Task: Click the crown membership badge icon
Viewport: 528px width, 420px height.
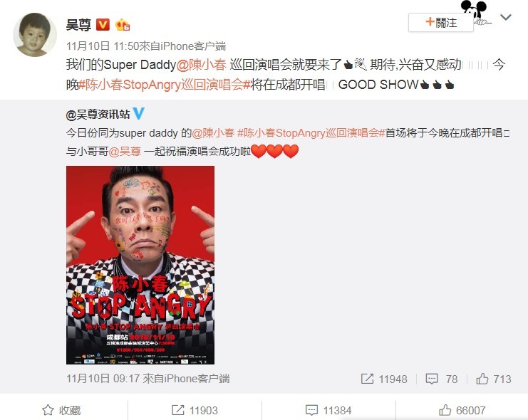Action: point(123,25)
